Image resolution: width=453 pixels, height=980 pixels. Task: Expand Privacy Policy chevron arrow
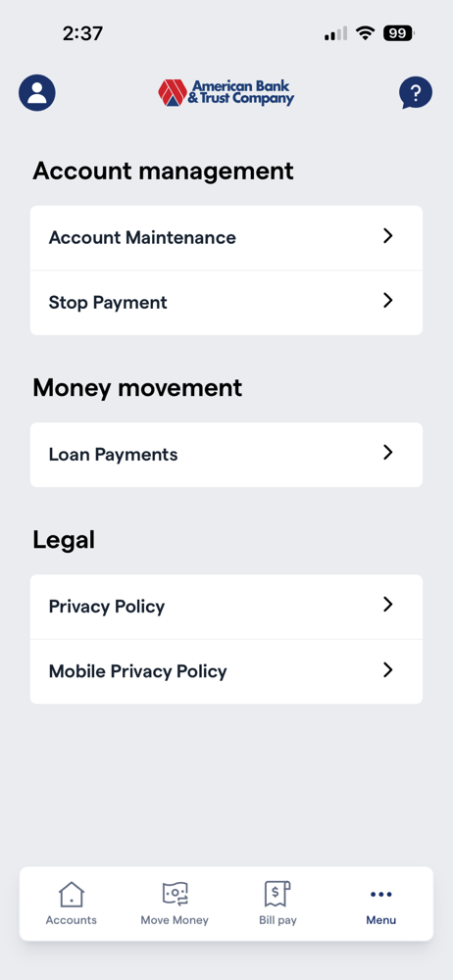click(388, 605)
